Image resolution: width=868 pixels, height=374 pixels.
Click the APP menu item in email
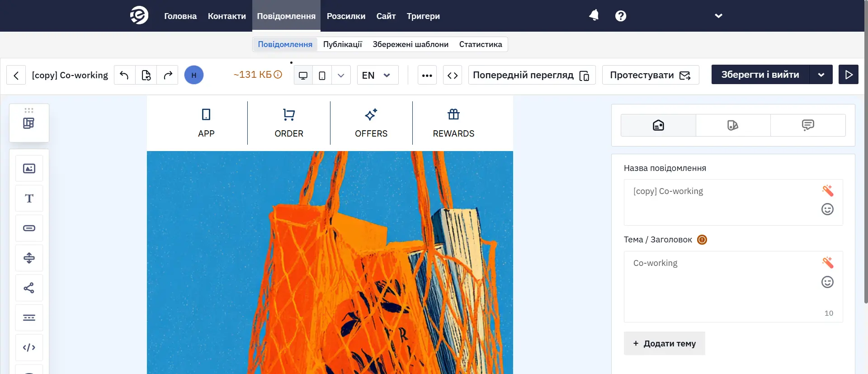click(x=206, y=123)
